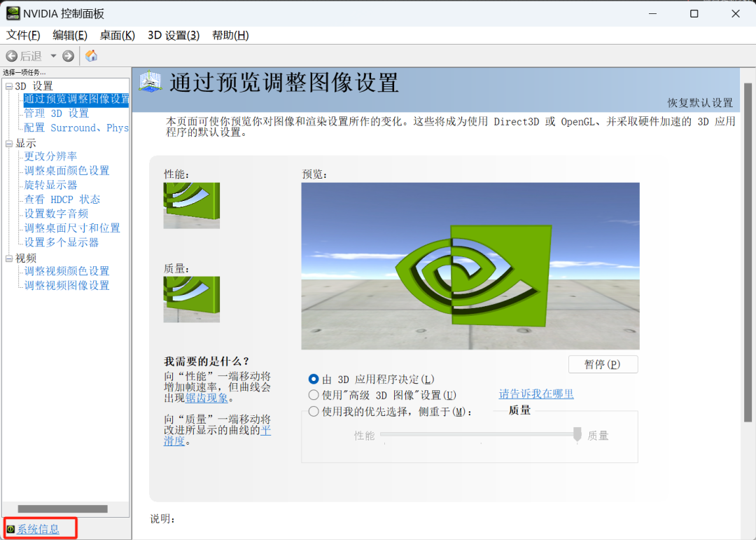Image resolution: width=756 pixels, height=540 pixels.
Task: Click the performance-quality slider handle
Action: [577, 434]
